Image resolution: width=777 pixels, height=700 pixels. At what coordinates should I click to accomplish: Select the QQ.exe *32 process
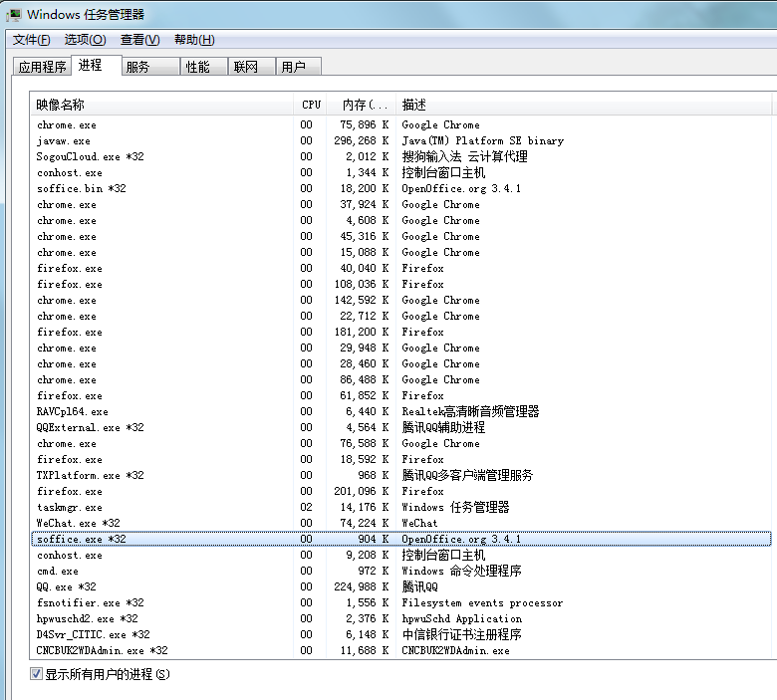click(401, 586)
